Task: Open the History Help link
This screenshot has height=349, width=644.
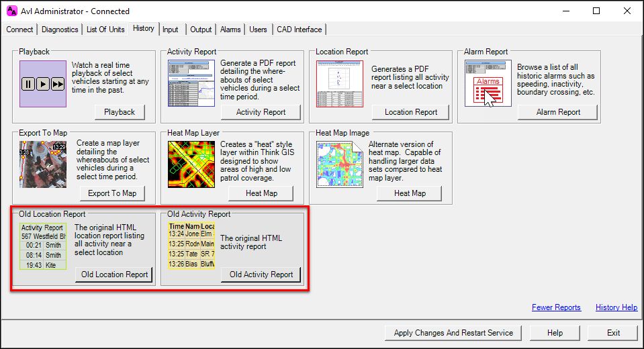Action: pos(616,307)
